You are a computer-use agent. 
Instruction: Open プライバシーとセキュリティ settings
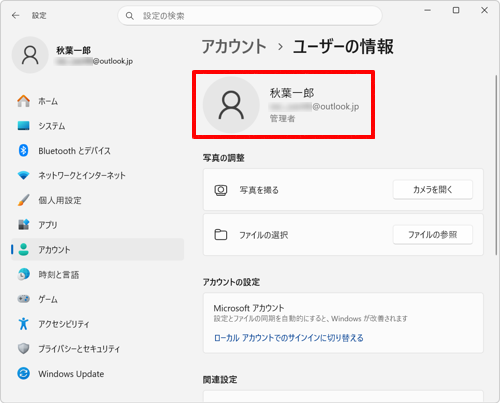coord(97,348)
